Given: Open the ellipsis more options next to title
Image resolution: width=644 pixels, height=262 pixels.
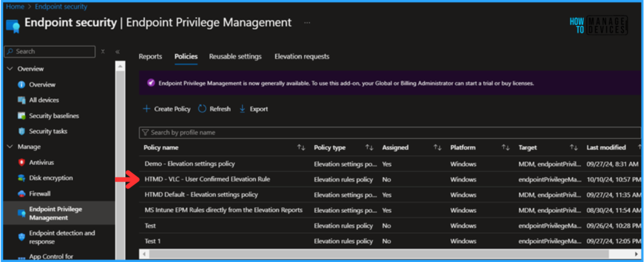Looking at the screenshot, I should pyautogui.click(x=307, y=23).
